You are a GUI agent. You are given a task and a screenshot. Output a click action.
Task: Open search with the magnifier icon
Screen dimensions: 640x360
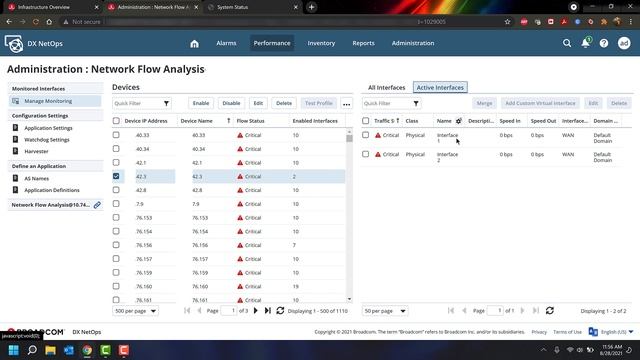567,43
